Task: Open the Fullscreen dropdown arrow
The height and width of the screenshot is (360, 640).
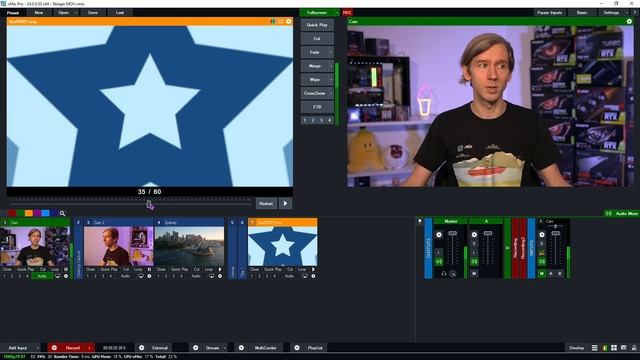Action: (x=337, y=13)
